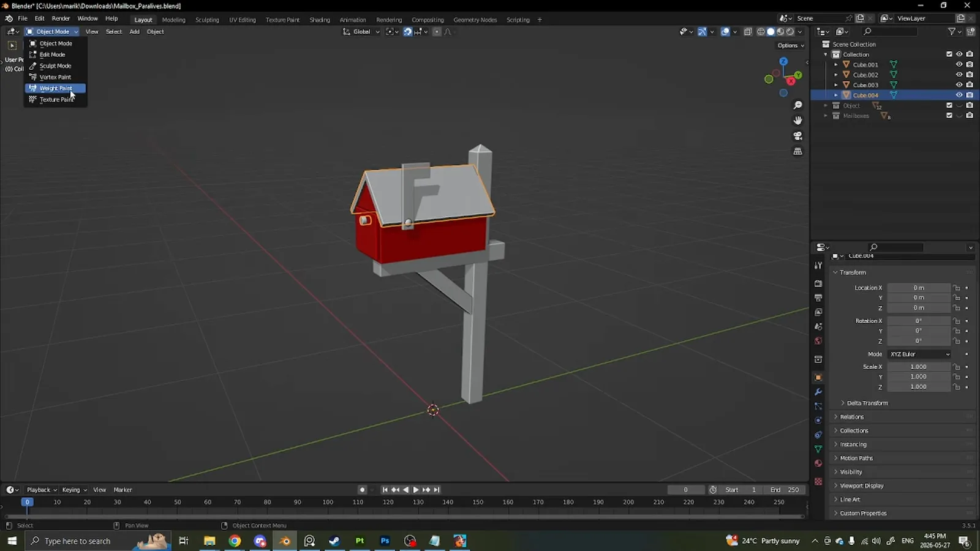Open the timeline Playback menu
This screenshot has height=551, width=980.
42,490
